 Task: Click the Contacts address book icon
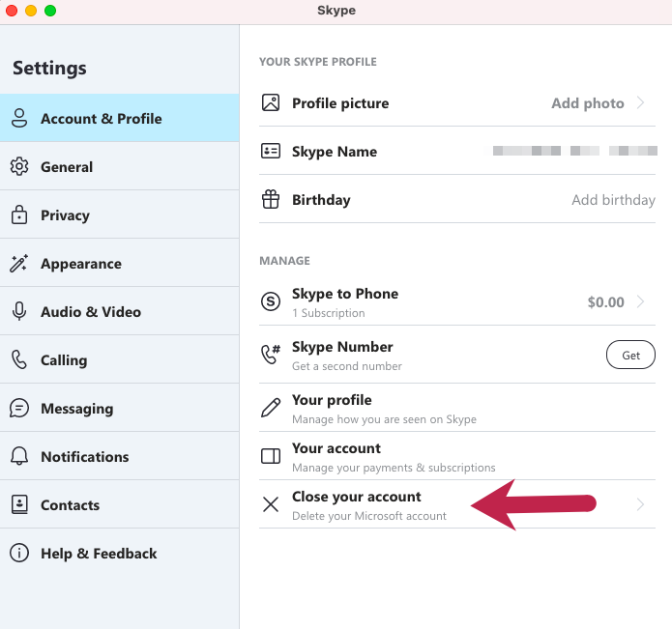(19, 504)
